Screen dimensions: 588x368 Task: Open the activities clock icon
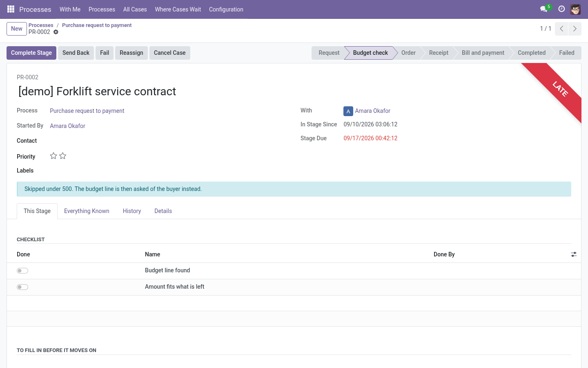561,9
